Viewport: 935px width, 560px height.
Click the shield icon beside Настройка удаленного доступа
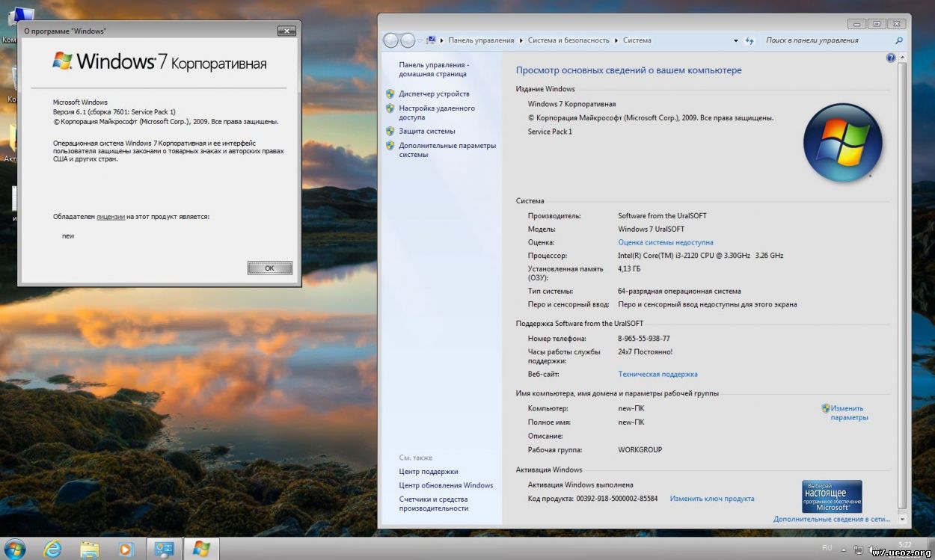pos(390,108)
